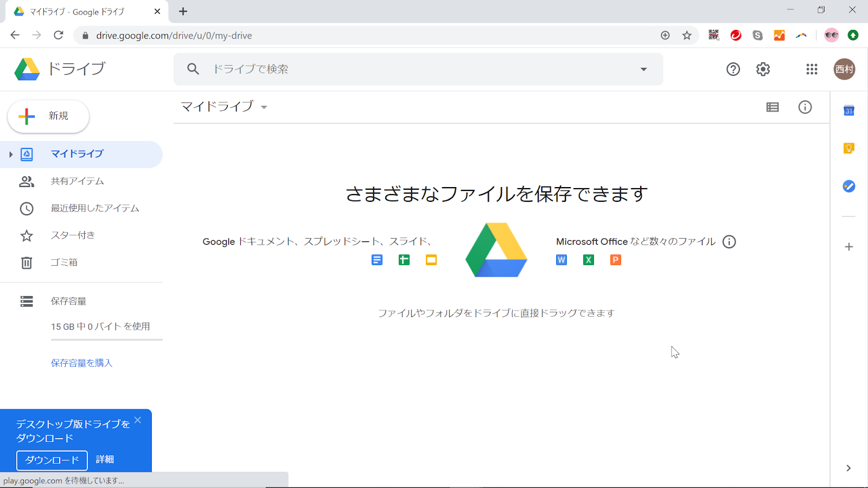Click the Google Slides icon
This screenshot has width=868, height=488.
(431, 260)
